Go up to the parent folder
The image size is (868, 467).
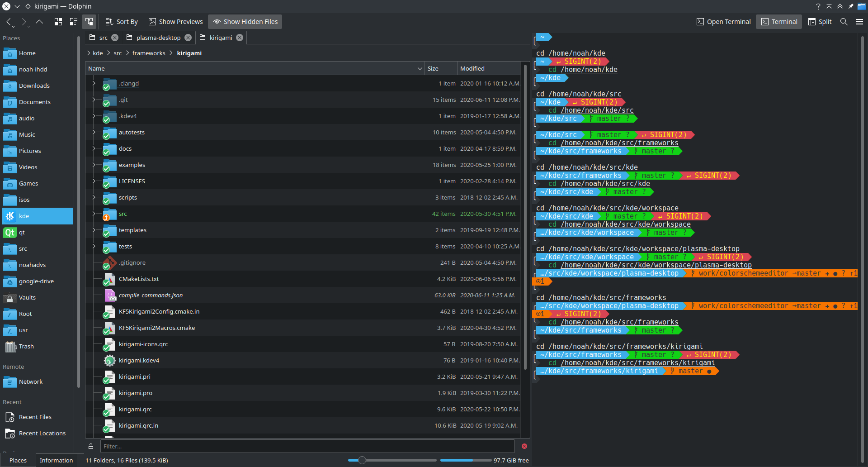39,22
